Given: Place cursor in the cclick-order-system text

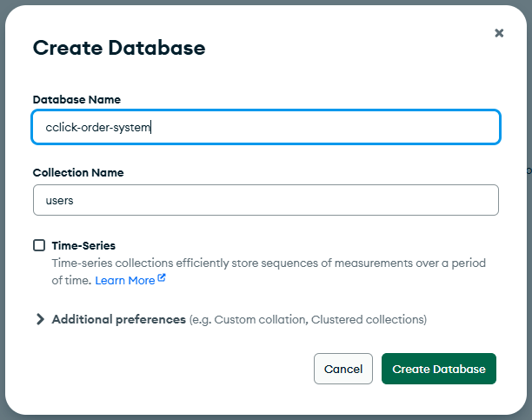Looking at the screenshot, I should 97,127.
